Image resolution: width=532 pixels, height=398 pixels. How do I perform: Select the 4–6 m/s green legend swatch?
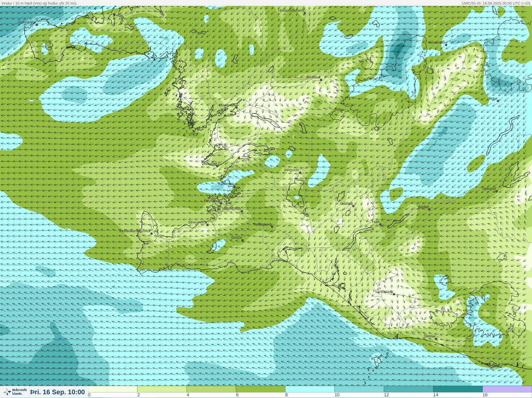(211, 389)
